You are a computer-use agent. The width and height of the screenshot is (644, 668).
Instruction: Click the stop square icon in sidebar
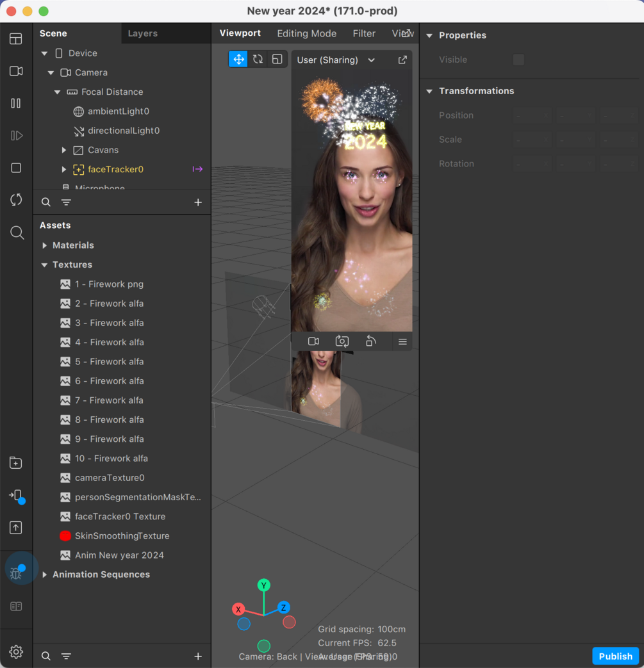16,168
